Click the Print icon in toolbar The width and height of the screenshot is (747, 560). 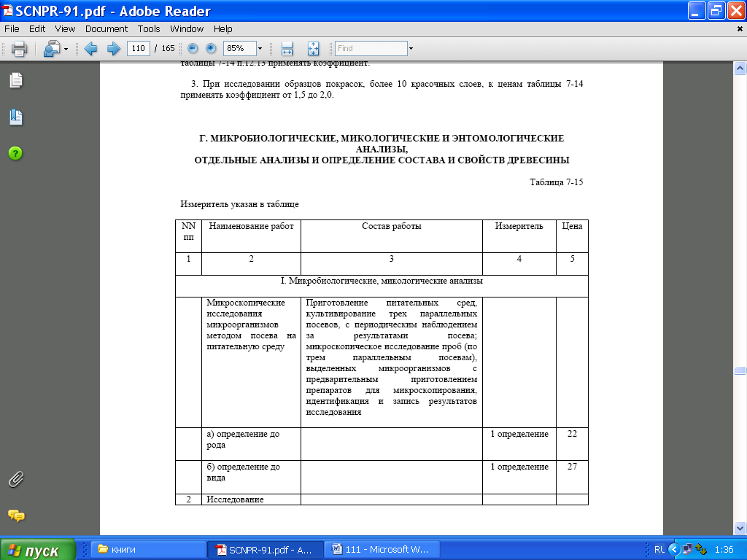pyautogui.click(x=19, y=49)
